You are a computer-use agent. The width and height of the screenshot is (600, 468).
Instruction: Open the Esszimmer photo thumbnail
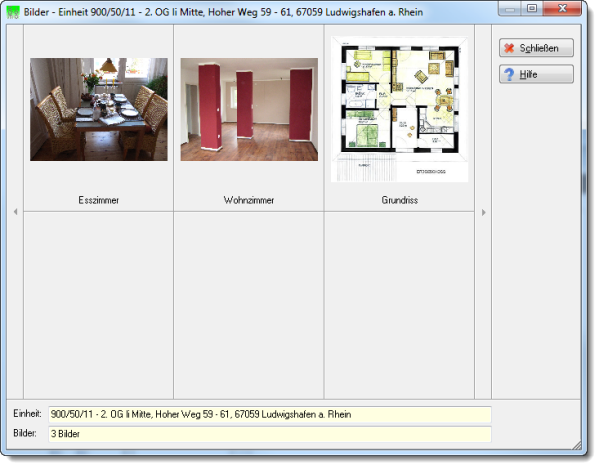pos(99,109)
